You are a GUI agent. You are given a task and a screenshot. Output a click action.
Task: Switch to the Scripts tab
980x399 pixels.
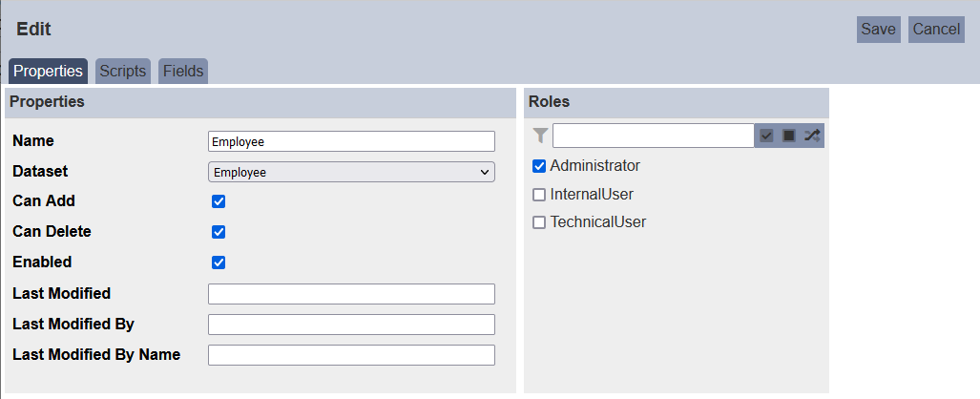click(x=123, y=72)
